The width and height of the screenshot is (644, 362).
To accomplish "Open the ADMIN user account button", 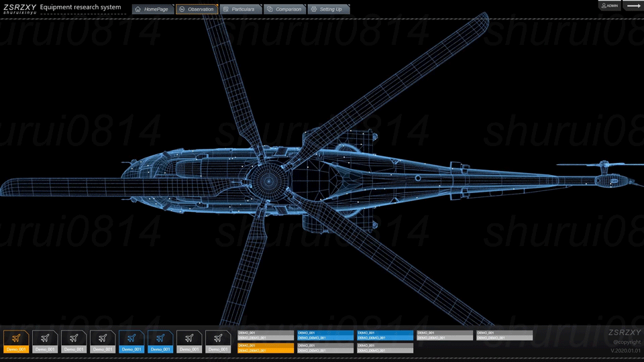I will click(x=610, y=5).
